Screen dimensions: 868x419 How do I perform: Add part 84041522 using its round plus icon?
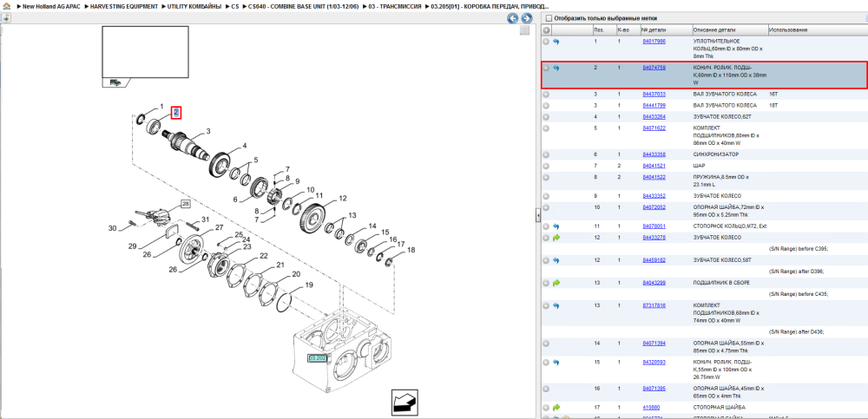[x=546, y=177]
